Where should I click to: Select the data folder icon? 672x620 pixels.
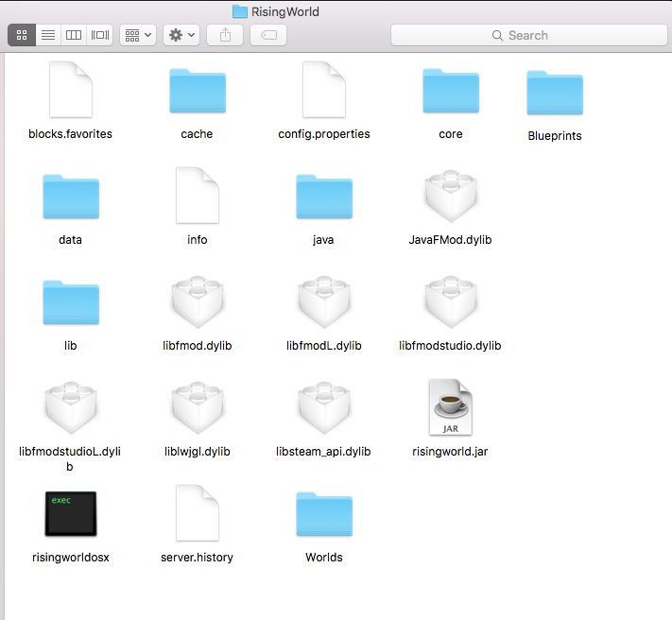pyautogui.click(x=71, y=197)
